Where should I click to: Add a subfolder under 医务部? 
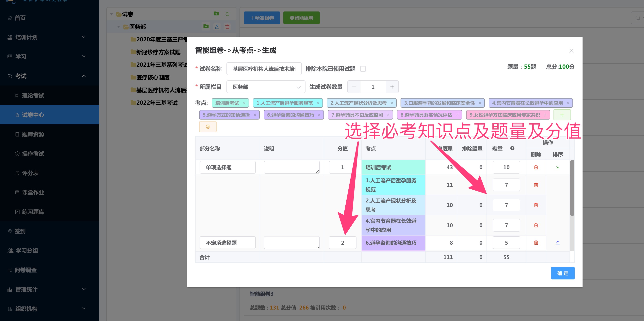tap(206, 26)
